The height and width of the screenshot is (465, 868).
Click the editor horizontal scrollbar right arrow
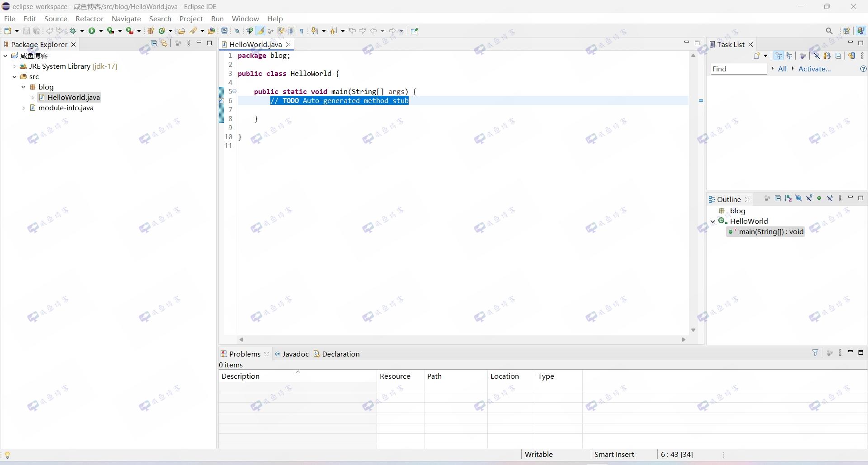(684, 339)
